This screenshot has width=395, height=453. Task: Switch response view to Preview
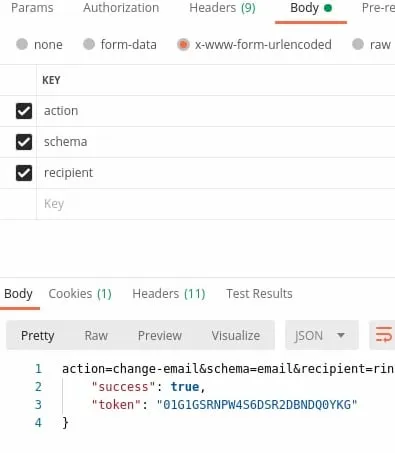click(160, 335)
